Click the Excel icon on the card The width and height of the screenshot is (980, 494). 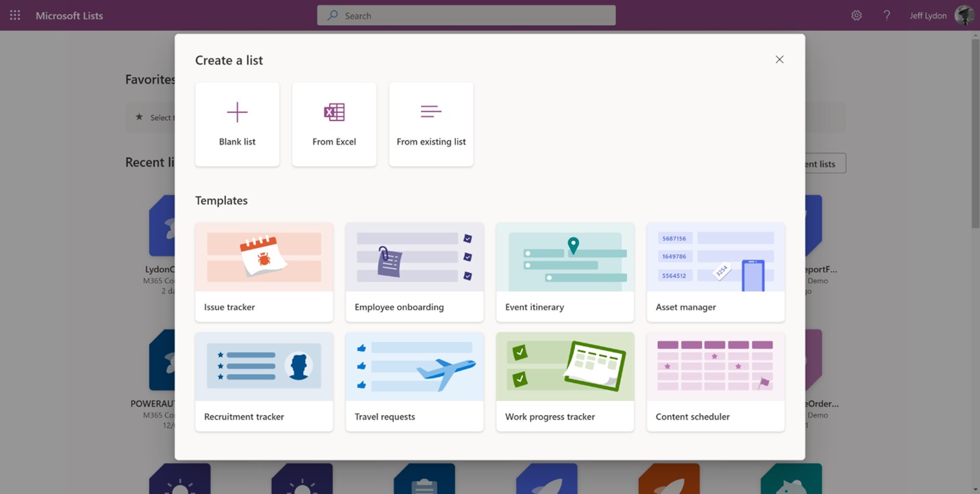tap(334, 112)
